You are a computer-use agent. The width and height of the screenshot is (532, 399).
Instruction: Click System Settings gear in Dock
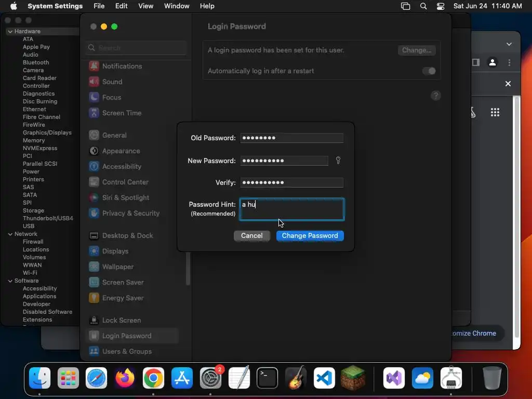[x=210, y=378]
